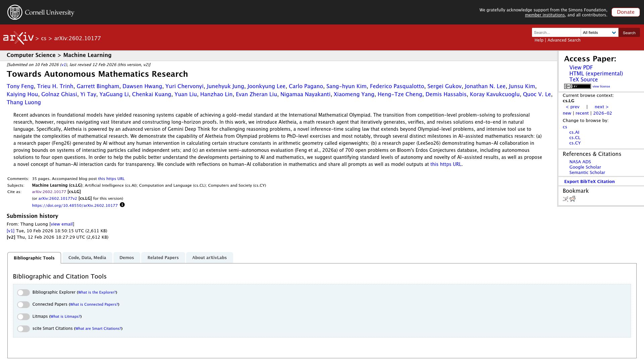Click the Export BibTeX Citation link

coord(589,182)
